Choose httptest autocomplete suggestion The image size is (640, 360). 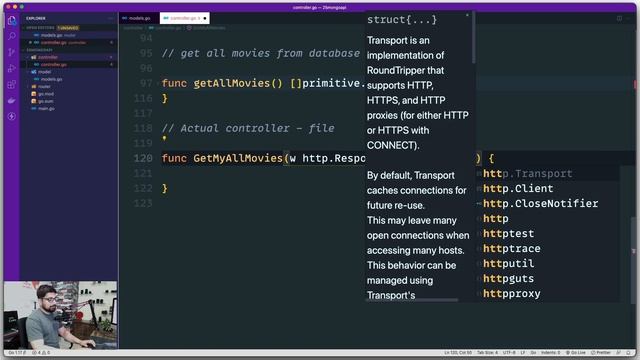click(548, 234)
